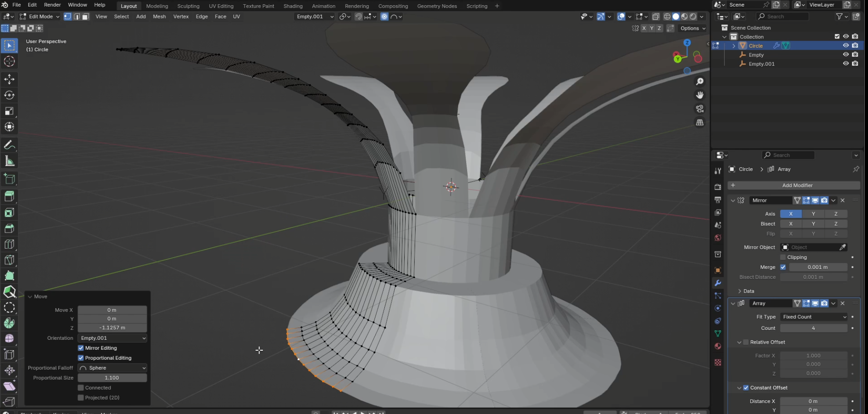Open transform orientation Empty.001 dropdown in header

pyautogui.click(x=315, y=17)
